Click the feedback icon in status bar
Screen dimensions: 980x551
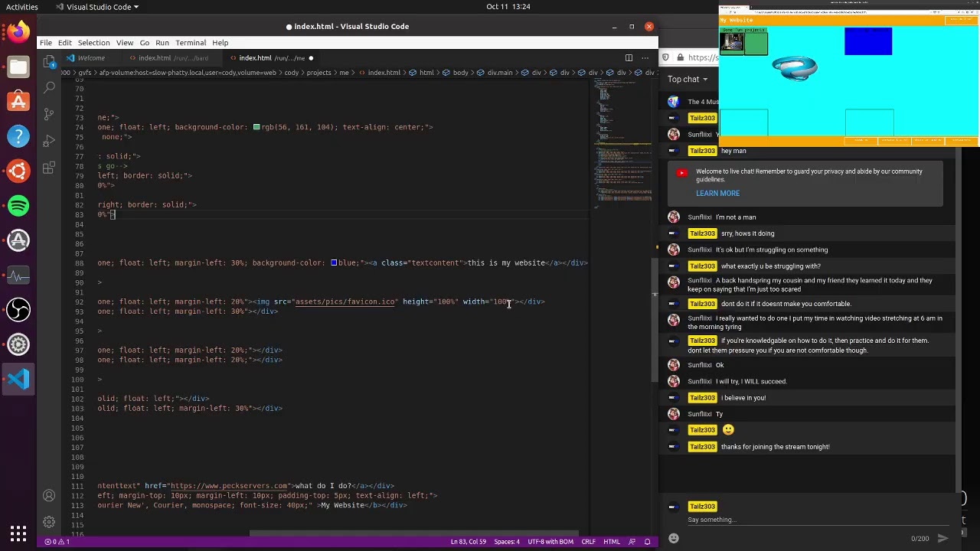tap(632, 542)
